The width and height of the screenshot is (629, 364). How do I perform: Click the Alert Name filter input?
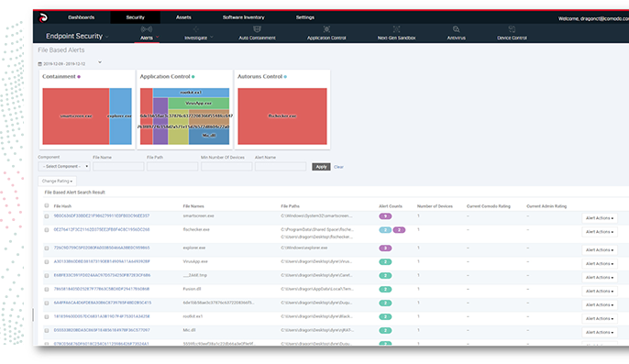tap(281, 167)
